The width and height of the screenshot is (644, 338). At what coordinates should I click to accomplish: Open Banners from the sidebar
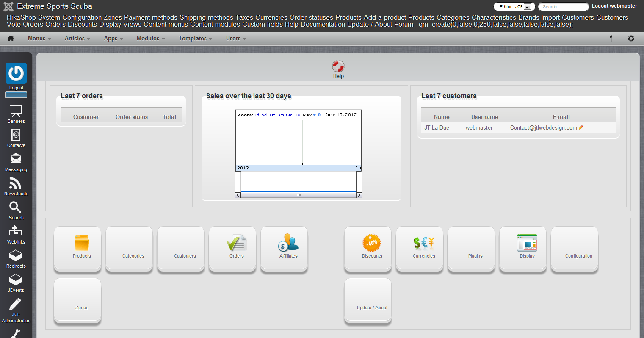(x=16, y=114)
